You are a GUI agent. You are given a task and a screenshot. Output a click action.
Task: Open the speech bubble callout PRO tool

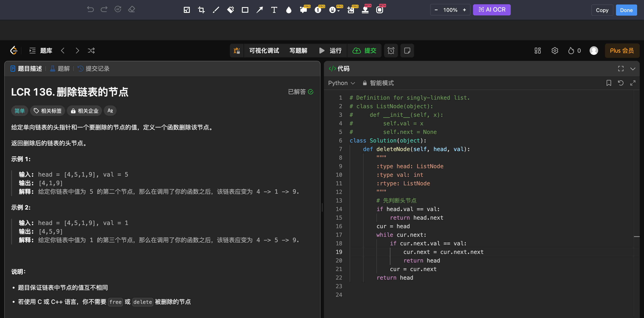[x=304, y=9]
